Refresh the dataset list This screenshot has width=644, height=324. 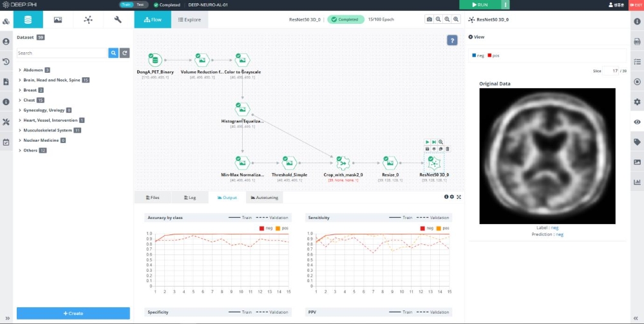pos(125,53)
